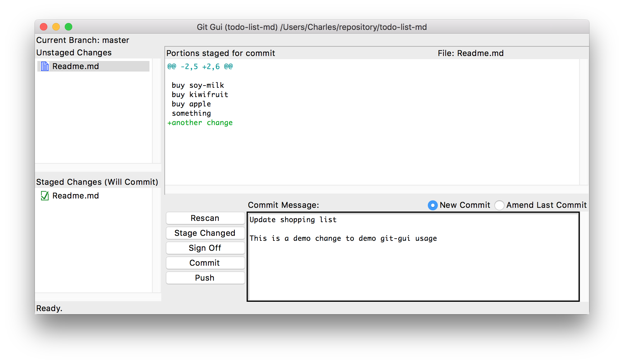Image resolution: width=624 pixels, height=364 pixels.
Task: Select the Amend Last Commit radio button
Action: click(499, 205)
